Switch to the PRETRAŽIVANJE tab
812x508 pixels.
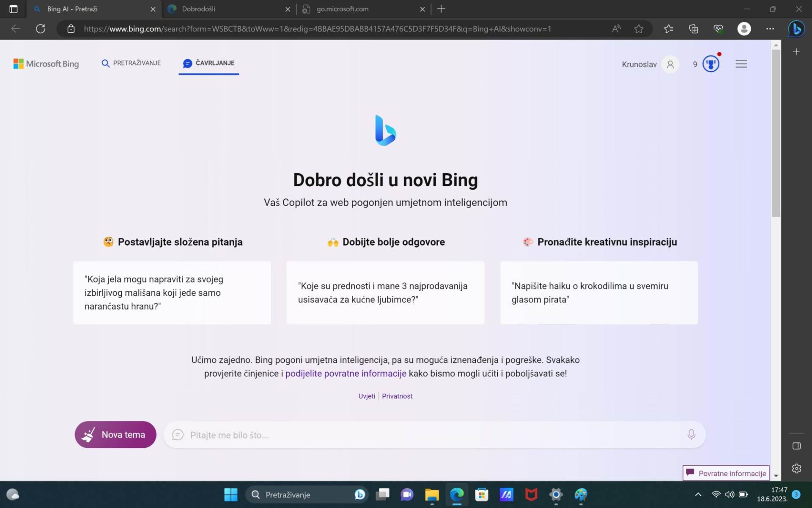click(x=131, y=63)
